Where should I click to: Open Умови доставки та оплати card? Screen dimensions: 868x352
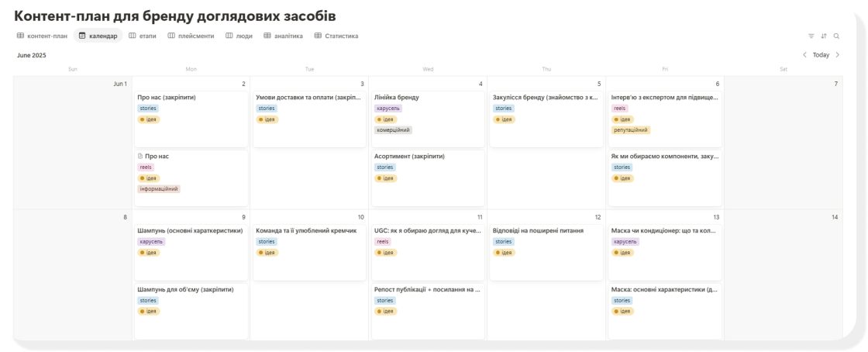(309, 119)
